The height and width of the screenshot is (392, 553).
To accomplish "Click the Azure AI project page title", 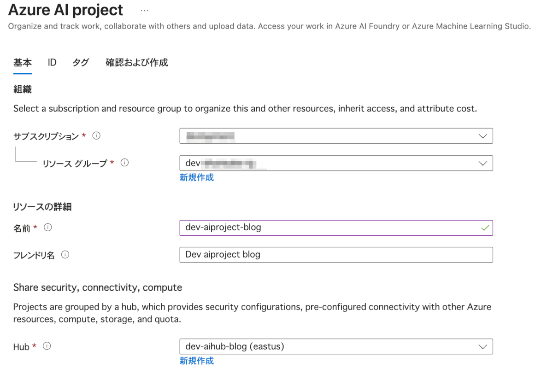I will pos(66,10).
